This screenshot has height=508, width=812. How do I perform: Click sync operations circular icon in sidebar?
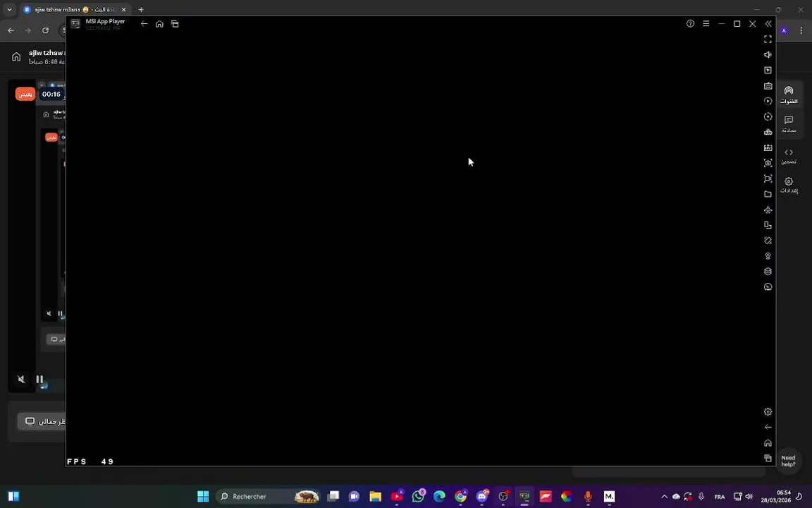tap(768, 116)
